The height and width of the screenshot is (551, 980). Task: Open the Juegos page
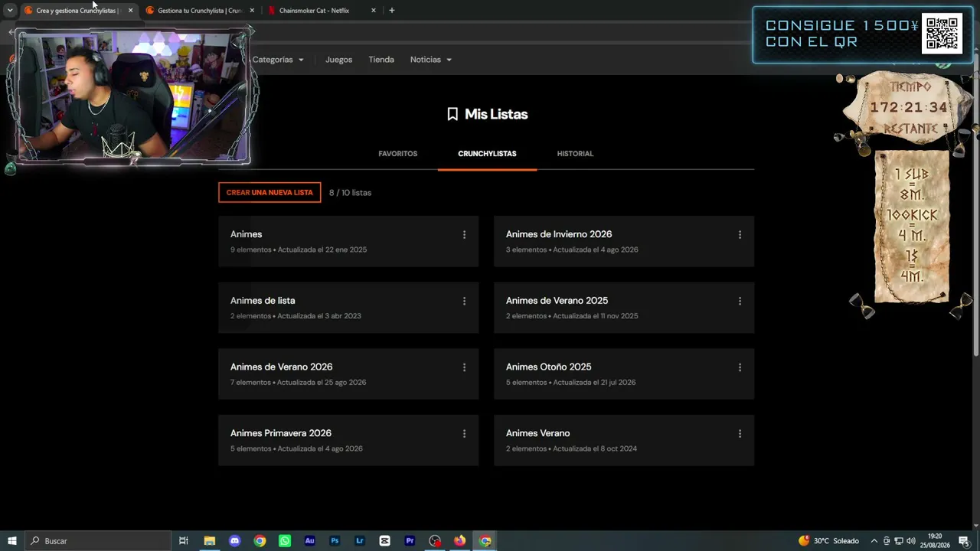338,60
